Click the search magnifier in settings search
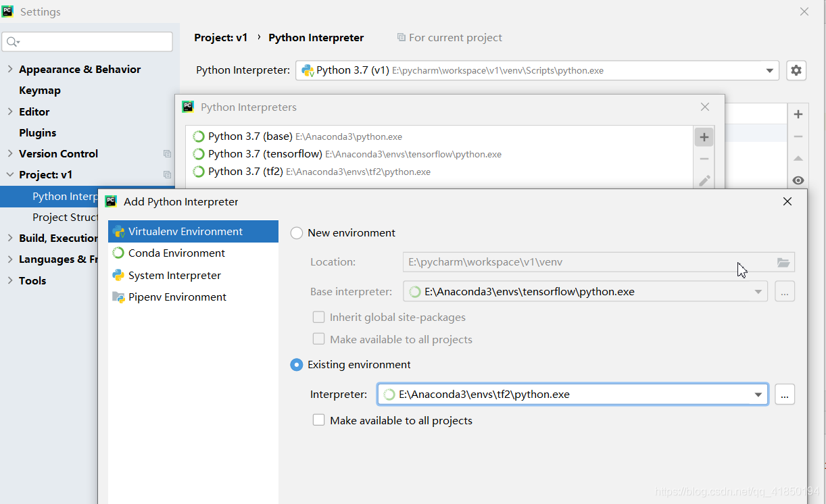 (13, 42)
